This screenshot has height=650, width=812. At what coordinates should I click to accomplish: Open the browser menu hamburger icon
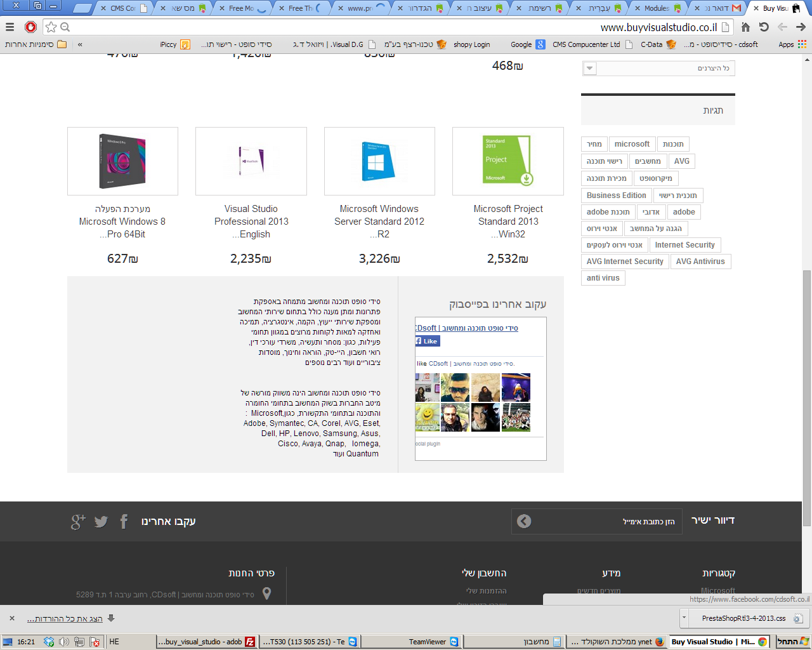[x=10, y=27]
